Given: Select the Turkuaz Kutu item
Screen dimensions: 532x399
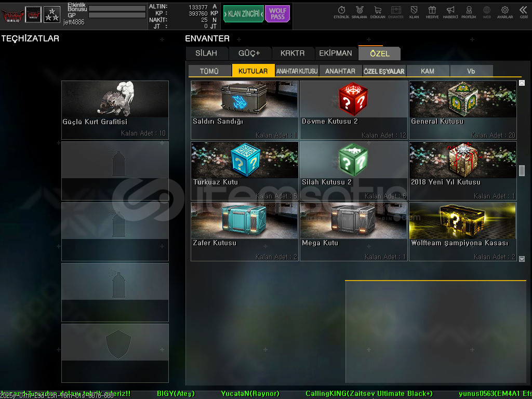Looking at the screenshot, I should point(244,170).
